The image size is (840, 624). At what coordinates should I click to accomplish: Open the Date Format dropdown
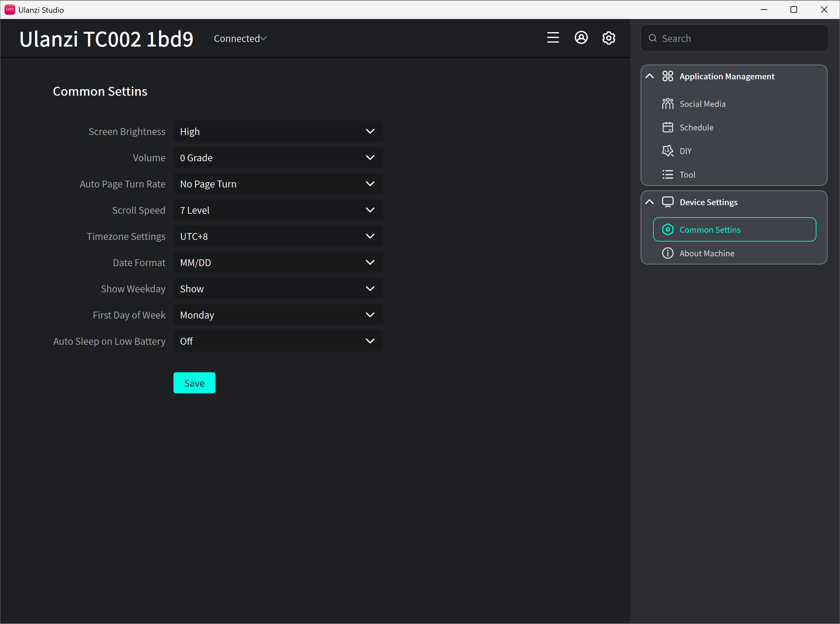coord(278,263)
